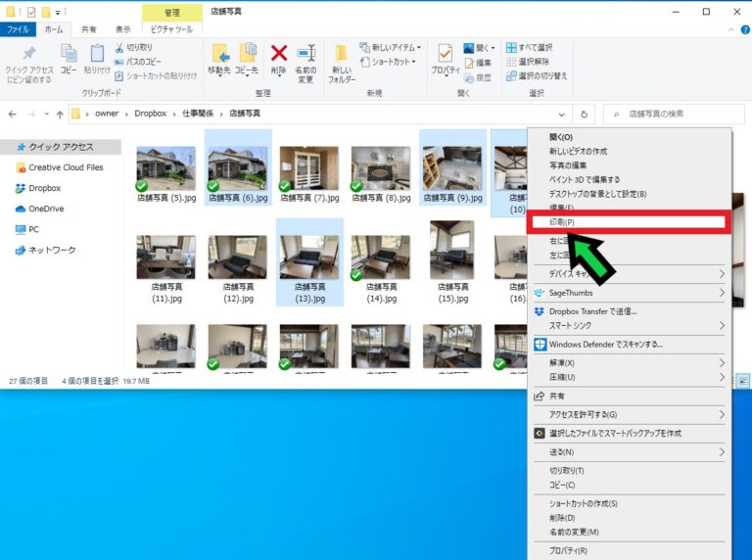Expand the Smart Sync submenu
The image size is (752, 560).
coord(629,326)
